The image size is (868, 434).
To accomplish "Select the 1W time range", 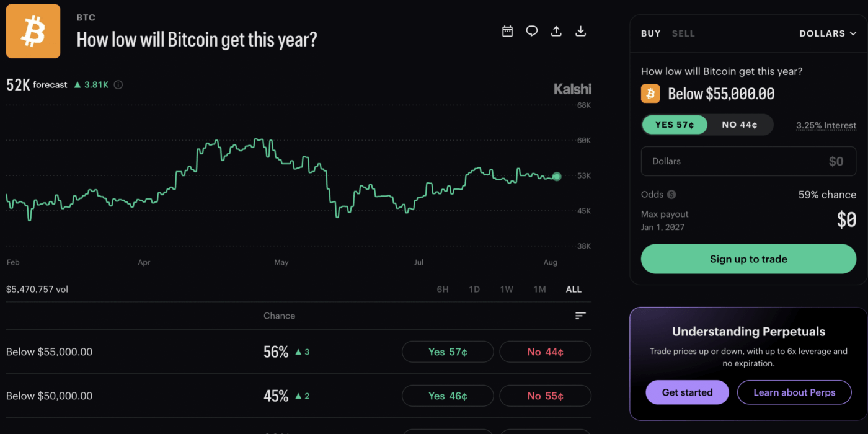I will 507,290.
